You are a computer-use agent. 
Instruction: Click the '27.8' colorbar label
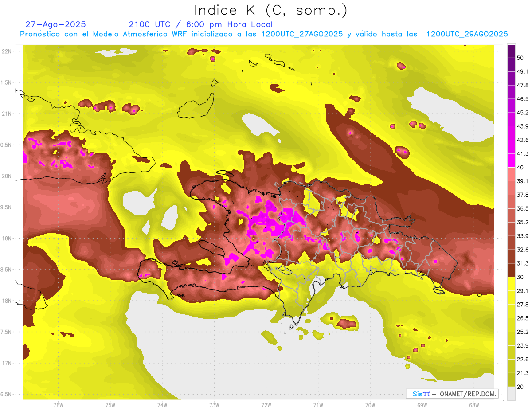coord(522,304)
